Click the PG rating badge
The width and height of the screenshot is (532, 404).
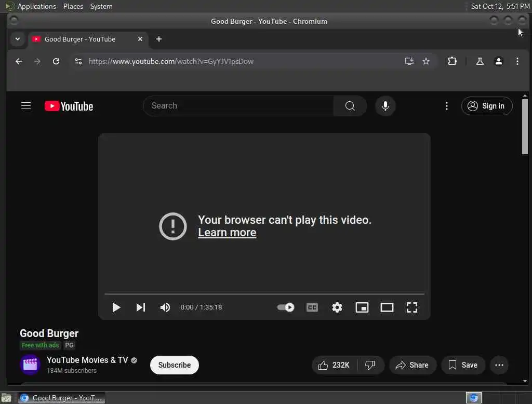(x=69, y=345)
